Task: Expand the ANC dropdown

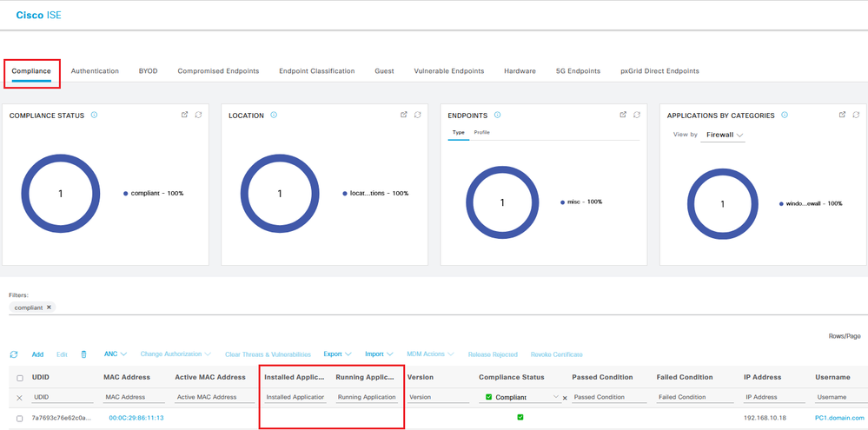Action: (x=116, y=354)
